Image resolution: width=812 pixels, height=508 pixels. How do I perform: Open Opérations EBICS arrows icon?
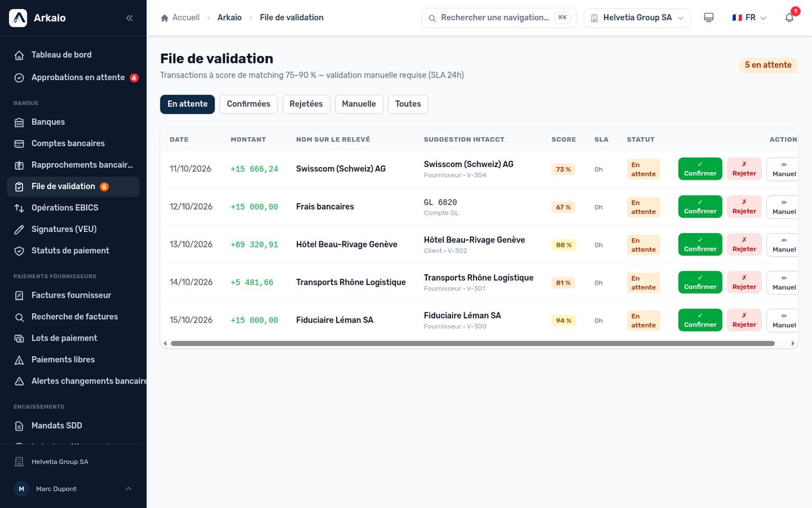pos(19,208)
